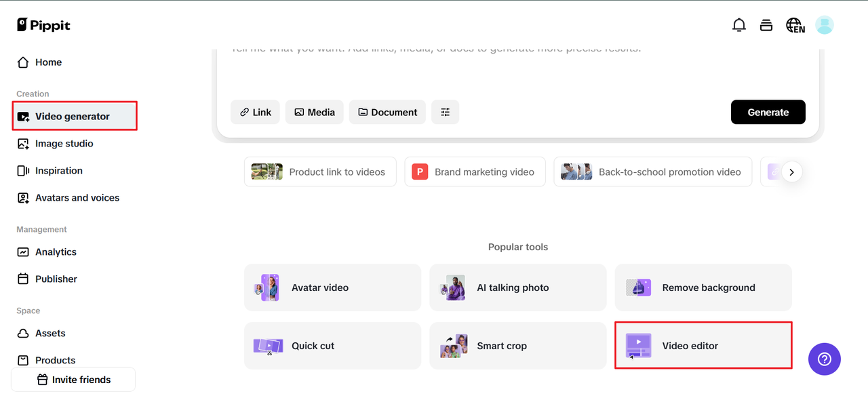Click the Publisher calendar icon
The height and width of the screenshot is (402, 868).
(23, 279)
